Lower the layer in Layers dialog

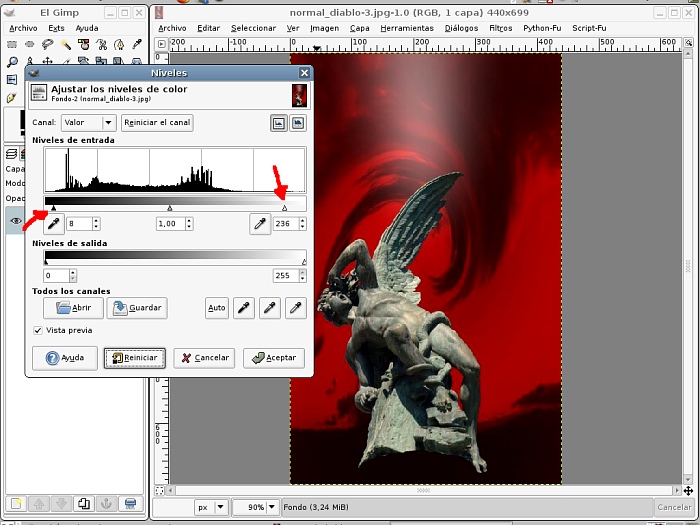[x=61, y=504]
